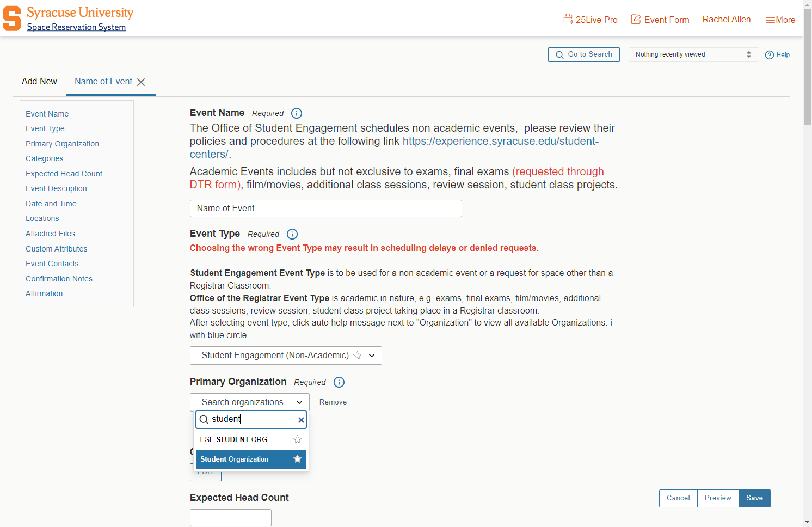Open the 25Live Pro calendar link
Image resolution: width=812 pixels, height=527 pixels.
point(590,20)
